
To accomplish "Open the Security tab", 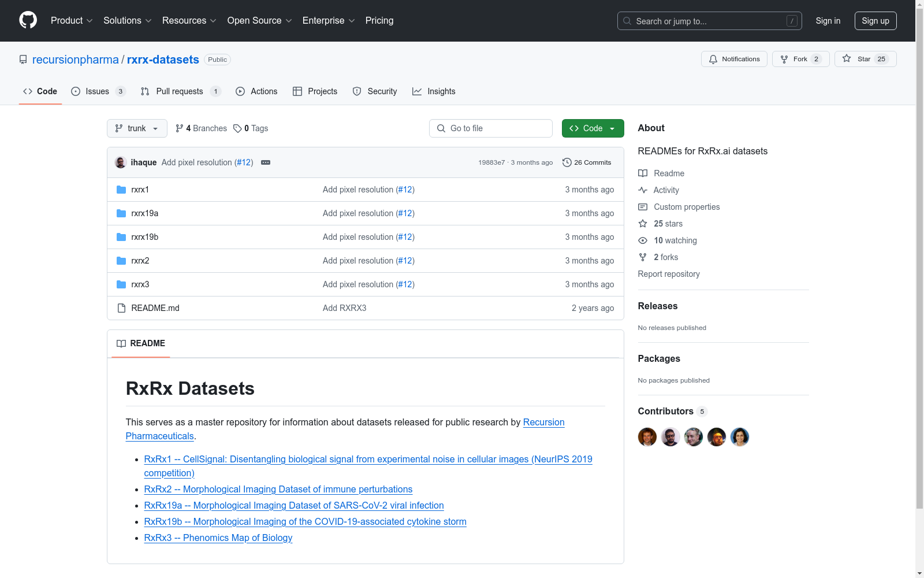I will [x=375, y=91].
